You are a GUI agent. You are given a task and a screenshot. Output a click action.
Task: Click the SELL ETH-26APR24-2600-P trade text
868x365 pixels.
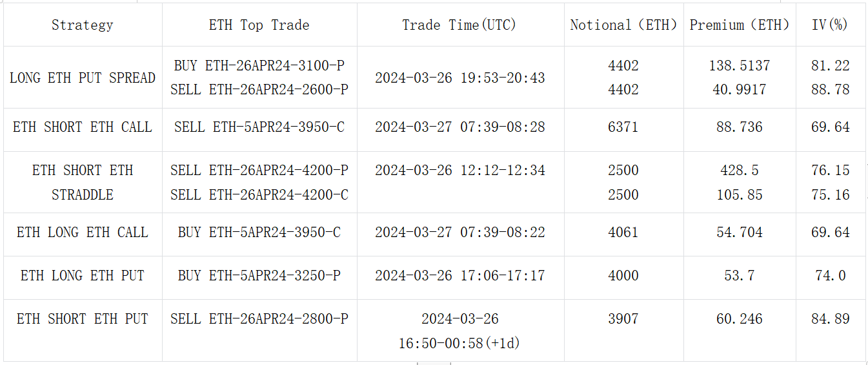click(259, 90)
